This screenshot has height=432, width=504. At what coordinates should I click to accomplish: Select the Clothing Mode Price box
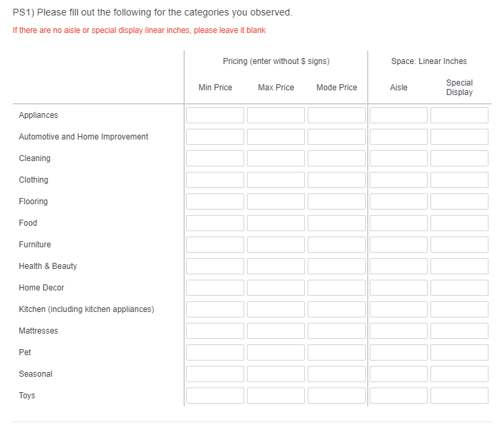(x=336, y=180)
